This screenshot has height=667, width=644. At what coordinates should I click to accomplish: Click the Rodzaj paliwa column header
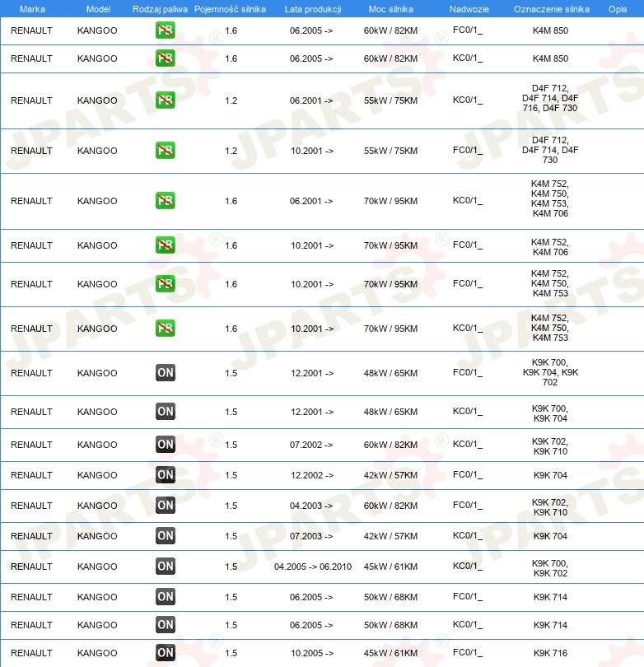tap(160, 8)
